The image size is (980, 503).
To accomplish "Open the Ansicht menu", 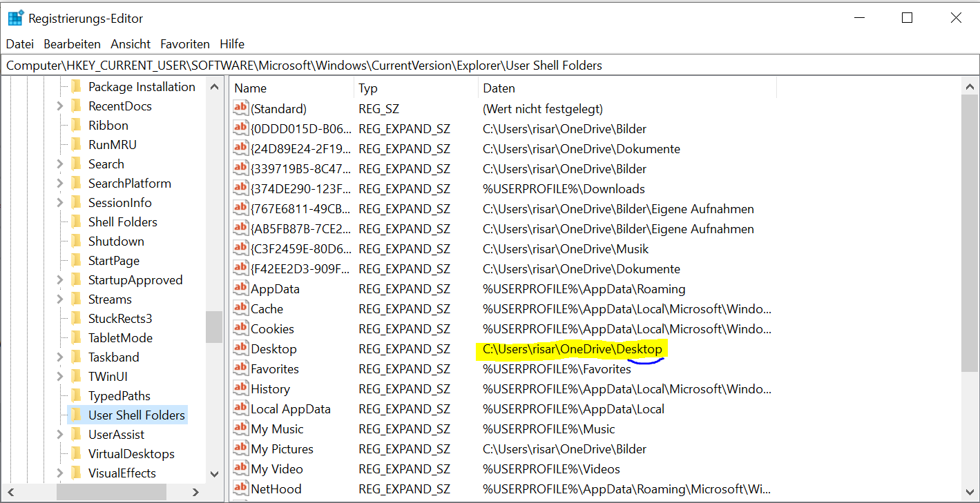I will (131, 43).
